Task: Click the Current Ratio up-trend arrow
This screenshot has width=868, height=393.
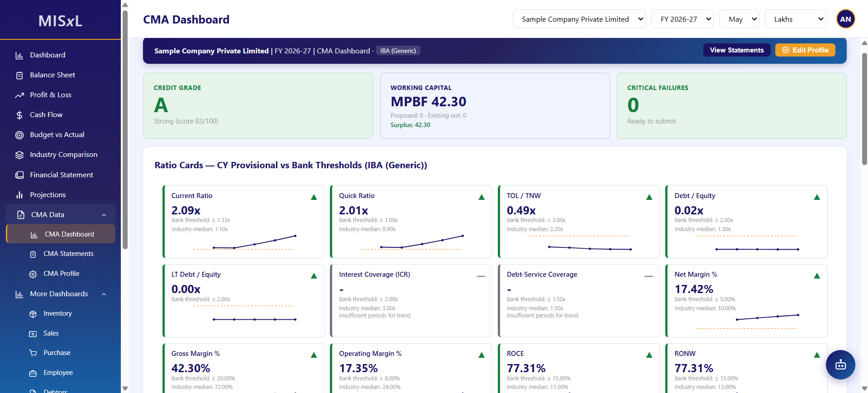Action: point(314,197)
